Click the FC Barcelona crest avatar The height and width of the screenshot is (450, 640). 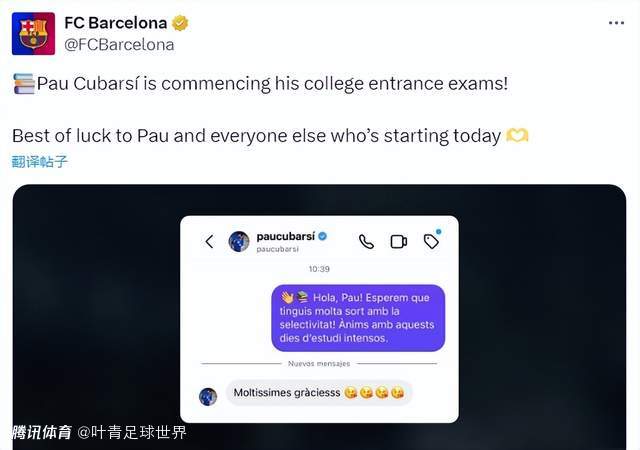[x=33, y=33]
